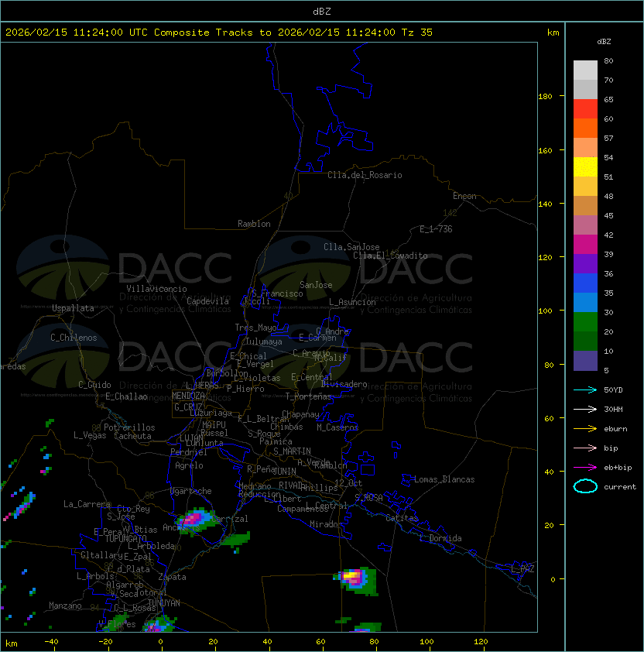644x652 pixels.
Task: Click the Mirador map label
Action: pyautogui.click(x=326, y=524)
